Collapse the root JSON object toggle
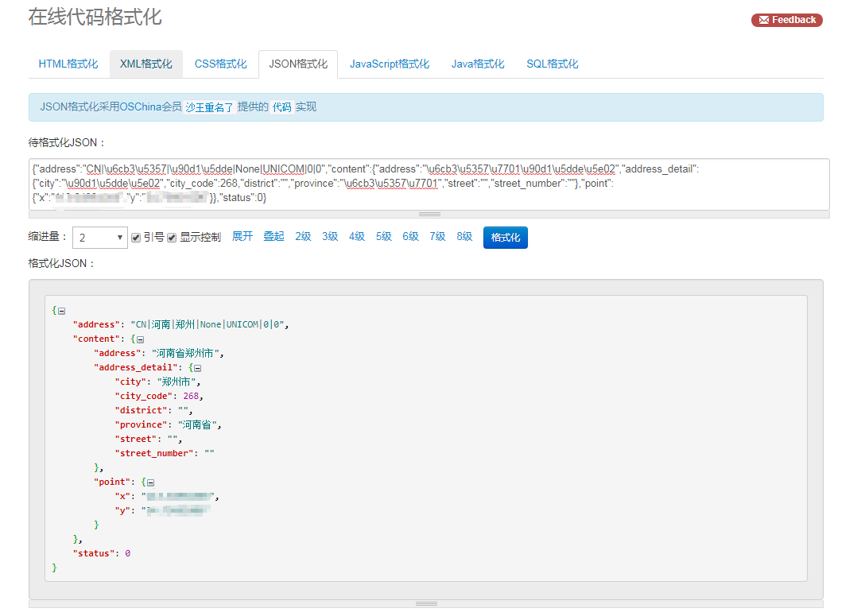865x616 pixels. (x=62, y=311)
